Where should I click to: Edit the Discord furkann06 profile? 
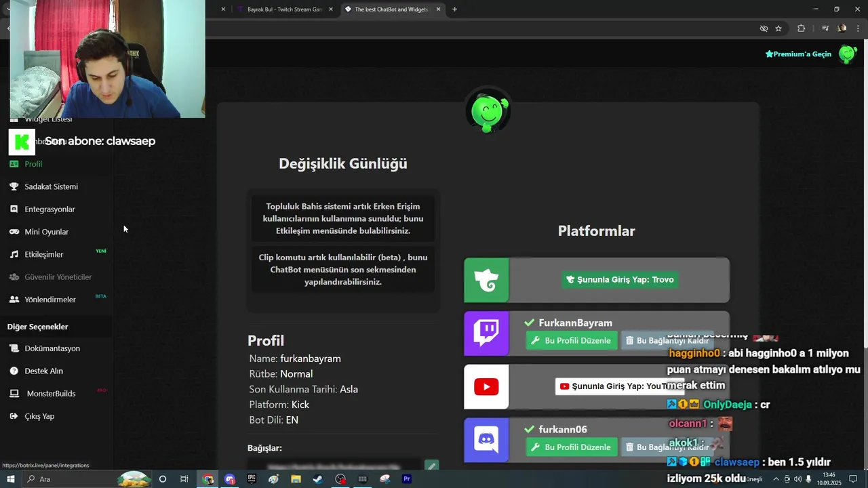pyautogui.click(x=572, y=447)
